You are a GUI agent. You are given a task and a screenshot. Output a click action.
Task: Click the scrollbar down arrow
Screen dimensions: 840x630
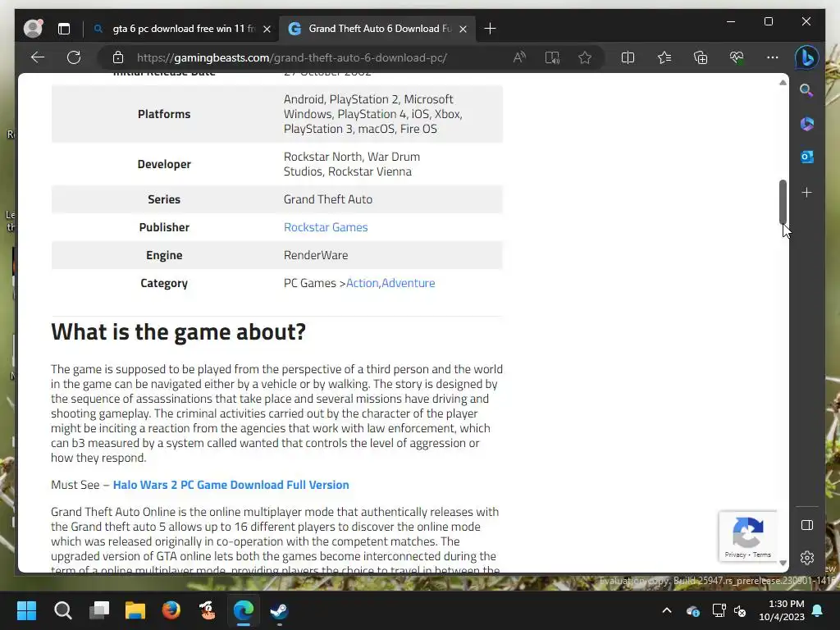point(783,563)
